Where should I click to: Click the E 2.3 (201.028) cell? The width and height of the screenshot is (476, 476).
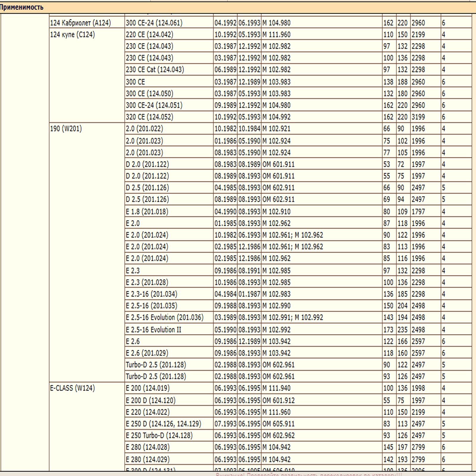click(169, 282)
